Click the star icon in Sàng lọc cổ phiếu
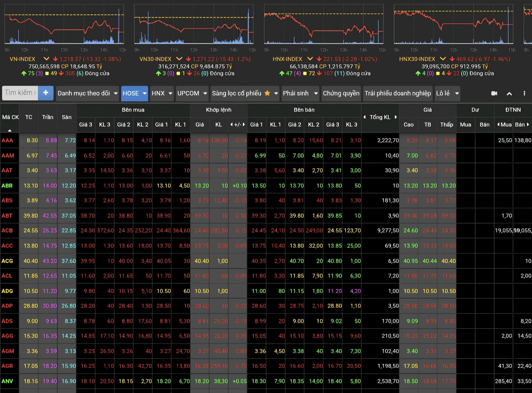Screen dimensions: 532x393 (x=267, y=93)
